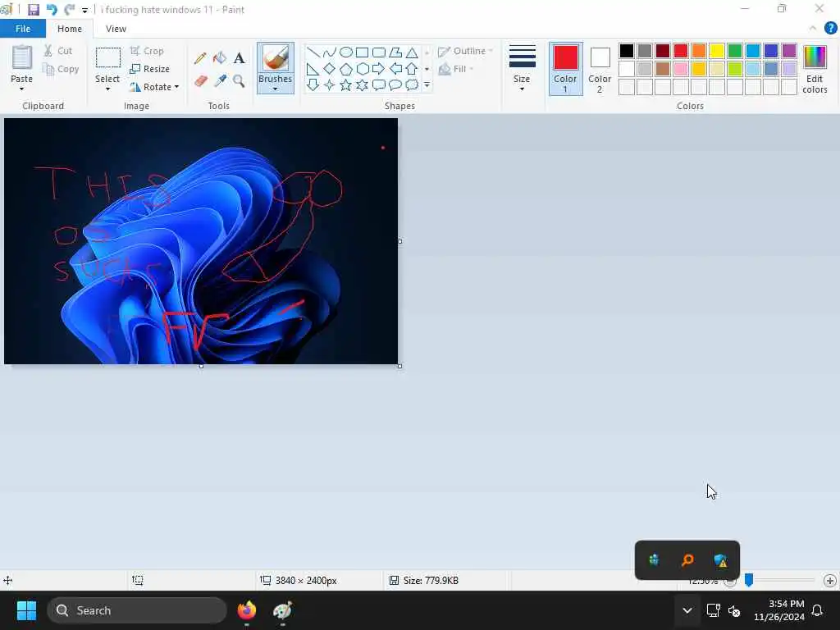Open Paint Help question mark icon
840x630 pixels.
[830, 29]
